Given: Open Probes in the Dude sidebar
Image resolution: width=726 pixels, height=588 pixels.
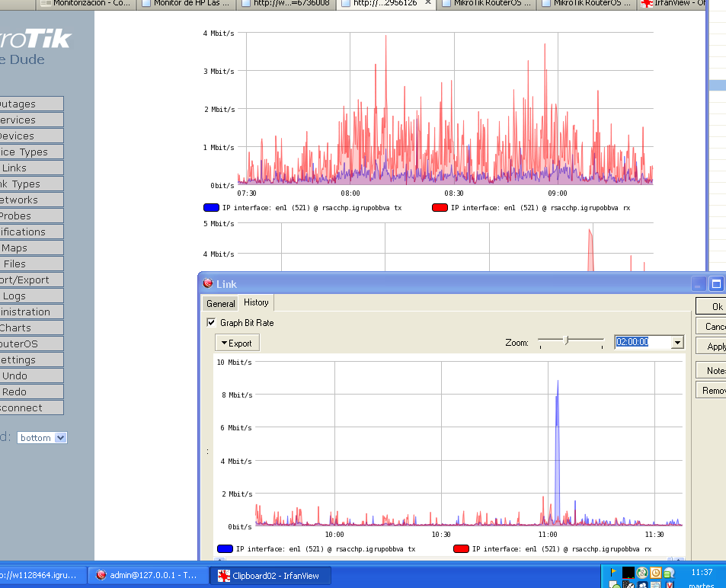Looking at the screenshot, I should 31,216.
